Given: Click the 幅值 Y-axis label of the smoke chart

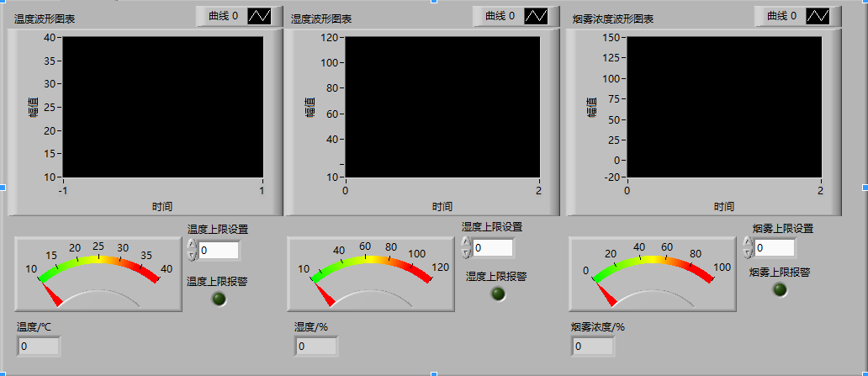Looking at the screenshot, I should tap(592, 108).
